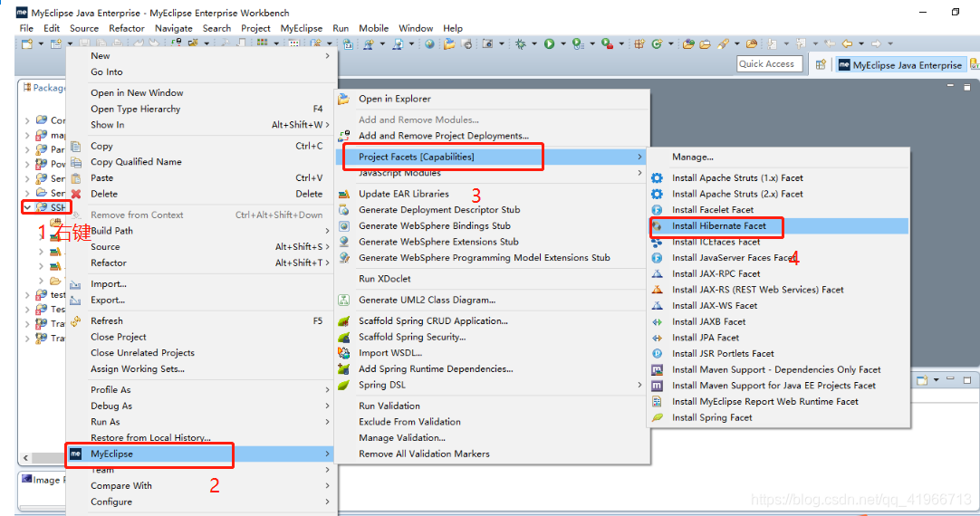Click the New Java Package toolbar icon

[x=639, y=43]
